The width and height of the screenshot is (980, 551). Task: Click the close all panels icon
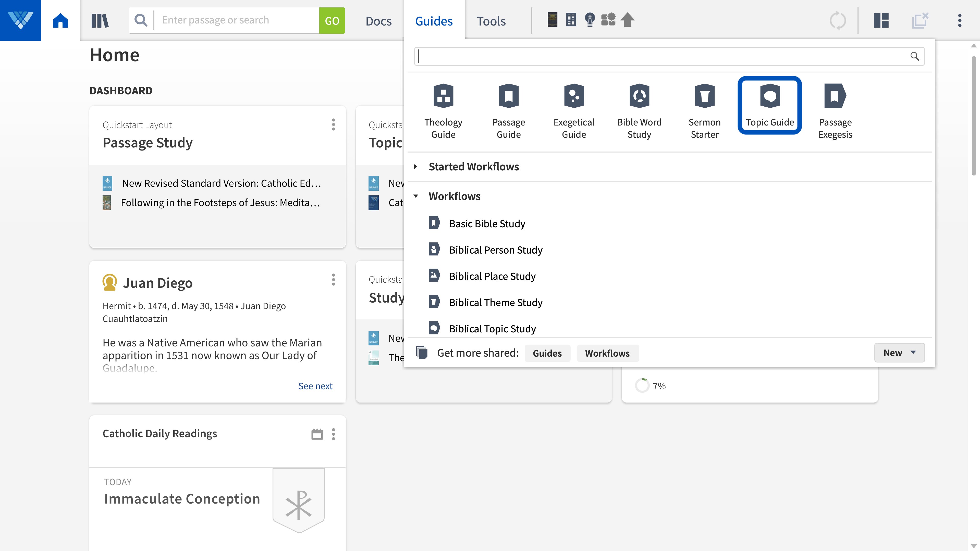point(920,20)
